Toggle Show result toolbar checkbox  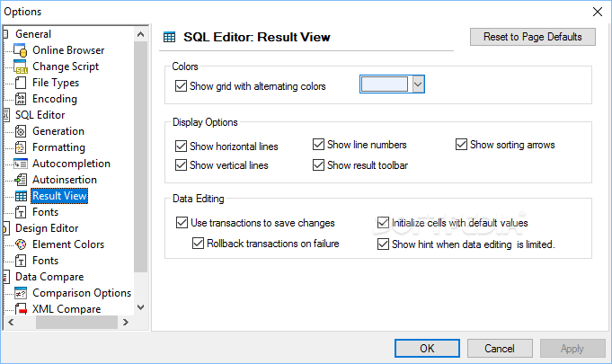pos(318,165)
